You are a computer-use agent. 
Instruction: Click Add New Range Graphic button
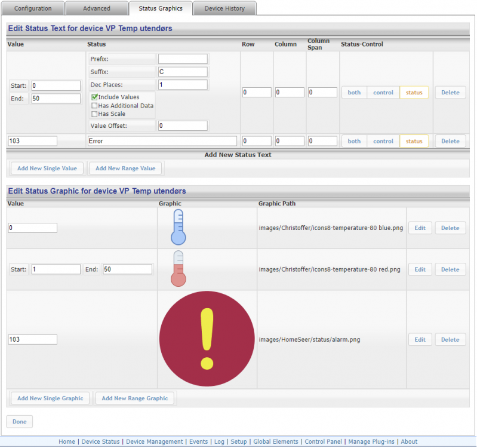[x=134, y=398]
